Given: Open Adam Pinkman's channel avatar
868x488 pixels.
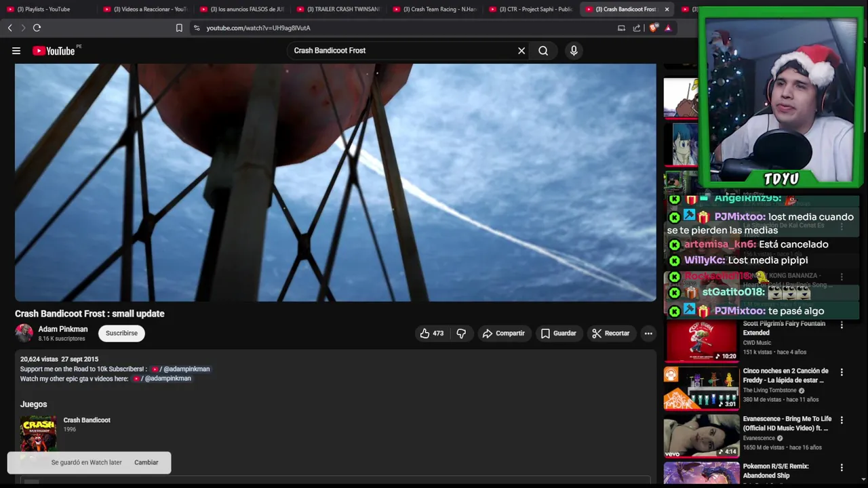Looking at the screenshot, I should pos(24,333).
